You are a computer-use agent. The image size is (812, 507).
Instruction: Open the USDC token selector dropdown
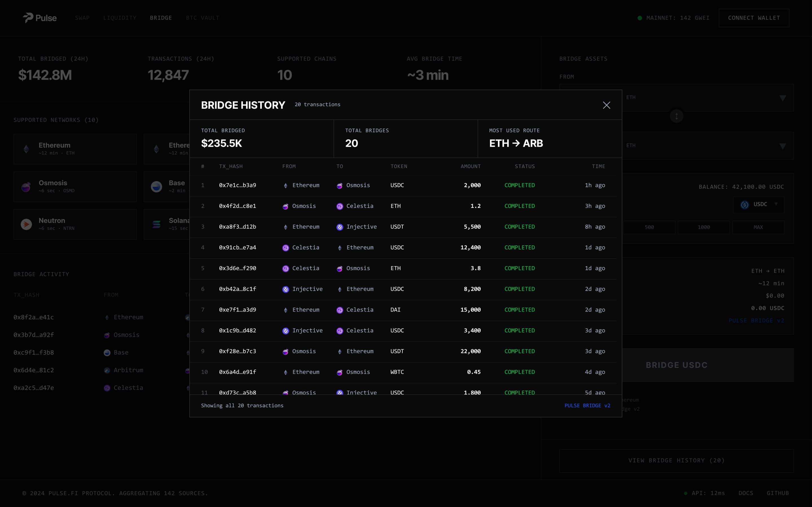pyautogui.click(x=776, y=204)
